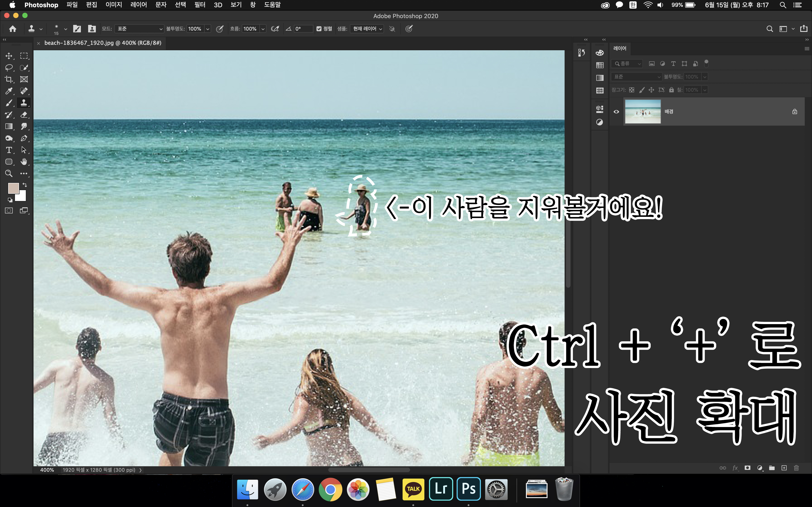Screen dimensions: 812x507
Task: Select the Crop tool
Action: click(x=9, y=79)
